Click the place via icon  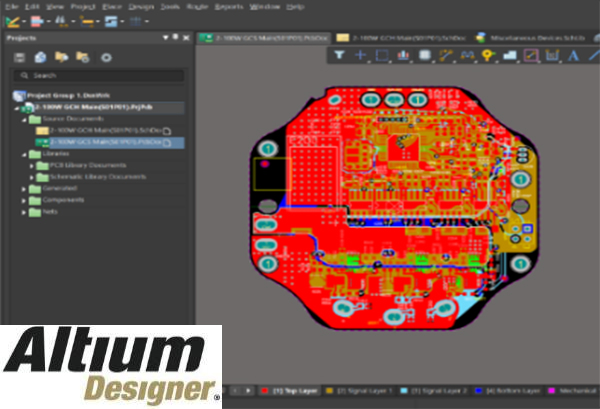click(x=488, y=56)
